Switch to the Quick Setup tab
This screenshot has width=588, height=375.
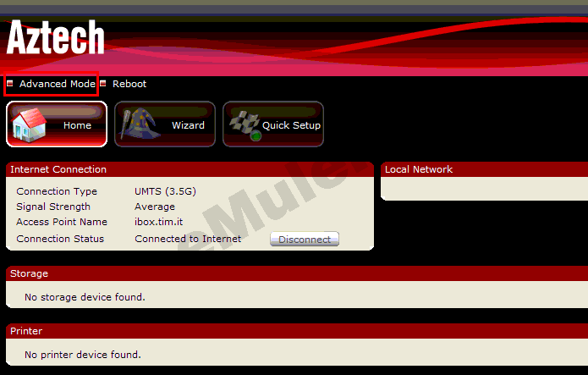[x=273, y=124]
